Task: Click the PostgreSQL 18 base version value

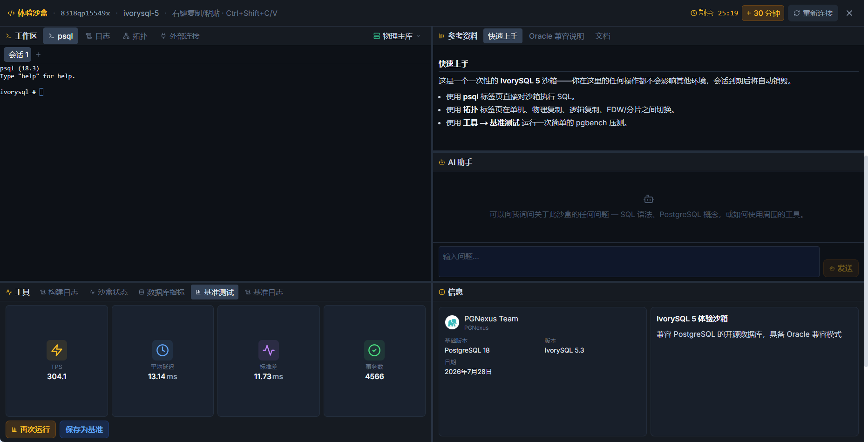Action: point(467,350)
